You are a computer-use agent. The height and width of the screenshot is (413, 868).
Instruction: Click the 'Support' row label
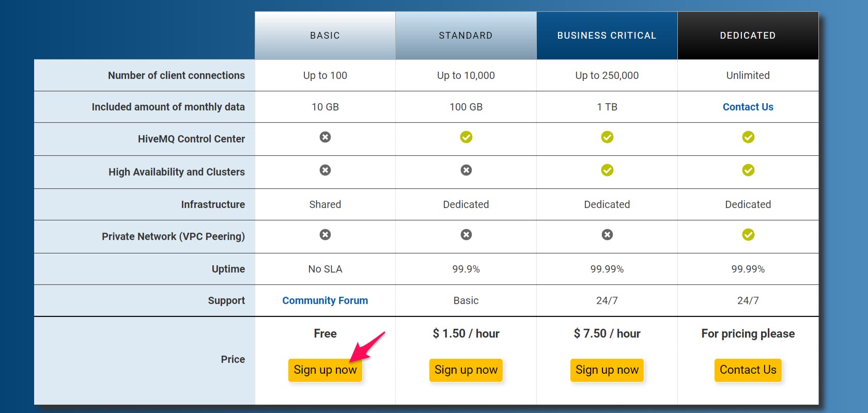[x=226, y=300]
